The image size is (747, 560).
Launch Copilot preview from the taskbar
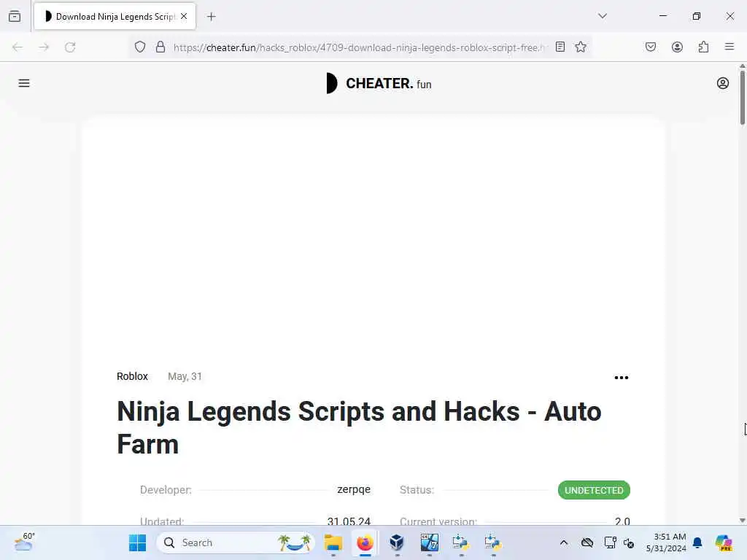coord(724,542)
